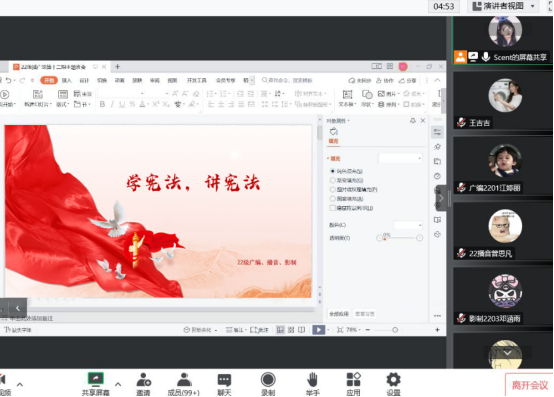The height and width of the screenshot is (397, 554).
Task: Click the Reset Background button
Action: (x=365, y=314)
